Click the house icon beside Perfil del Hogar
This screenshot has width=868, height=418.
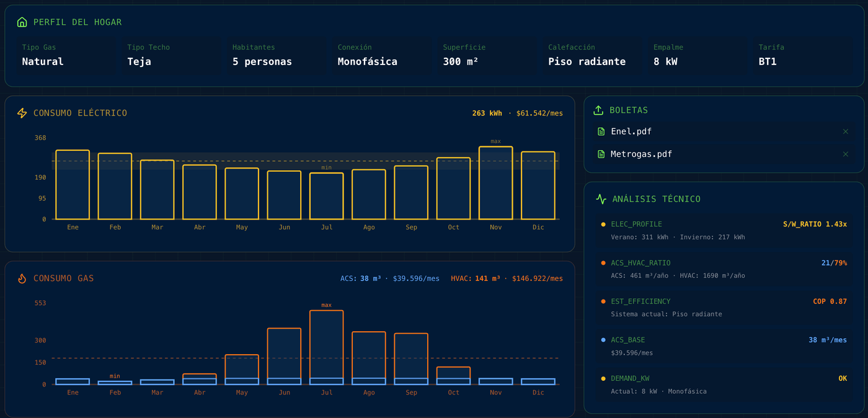[x=22, y=22]
